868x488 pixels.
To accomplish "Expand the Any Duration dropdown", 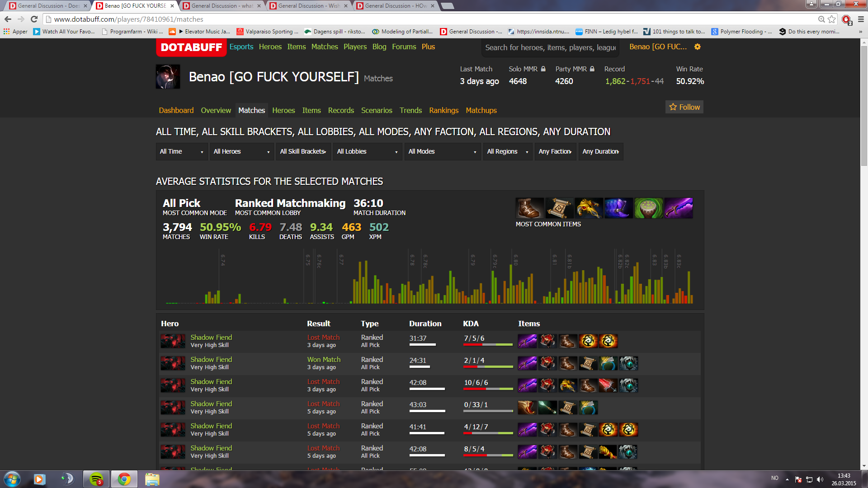I will coord(601,151).
